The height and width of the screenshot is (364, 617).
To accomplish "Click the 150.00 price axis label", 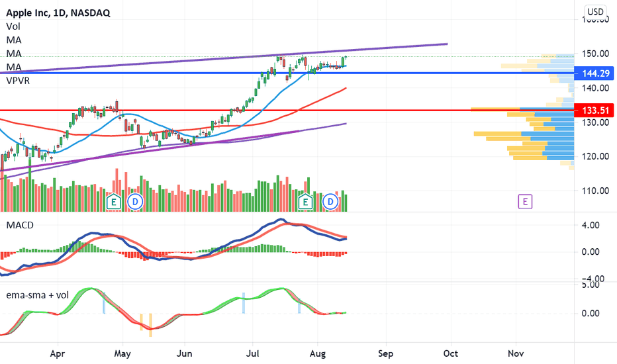I will click(x=596, y=54).
